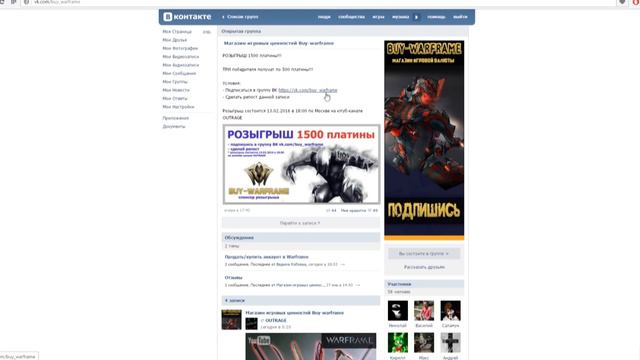The image size is (640, 360).
Task: Click the Перейти к записи button
Action: pyautogui.click(x=301, y=223)
